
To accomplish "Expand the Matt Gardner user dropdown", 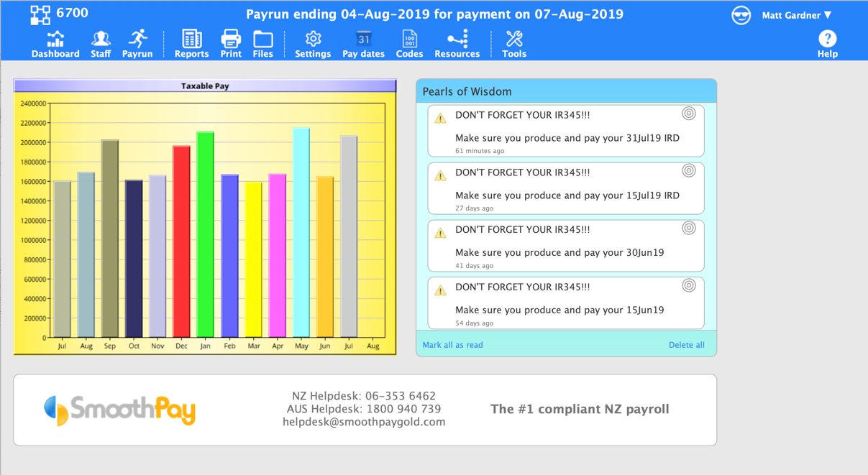I will 797,15.
